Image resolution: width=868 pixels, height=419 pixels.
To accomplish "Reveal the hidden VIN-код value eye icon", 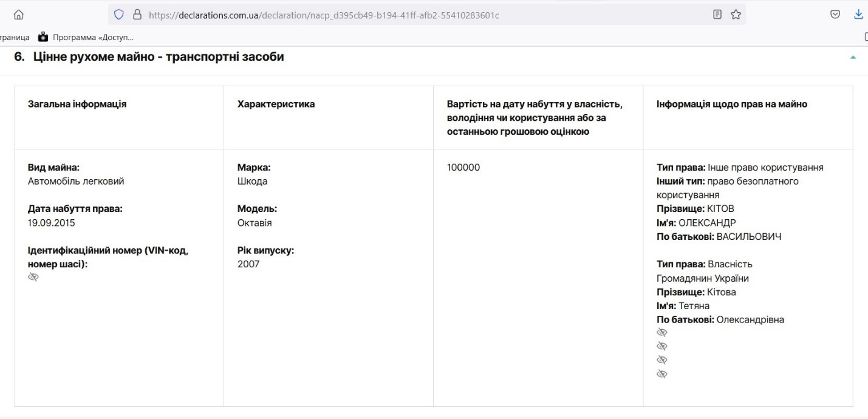I will tap(33, 277).
